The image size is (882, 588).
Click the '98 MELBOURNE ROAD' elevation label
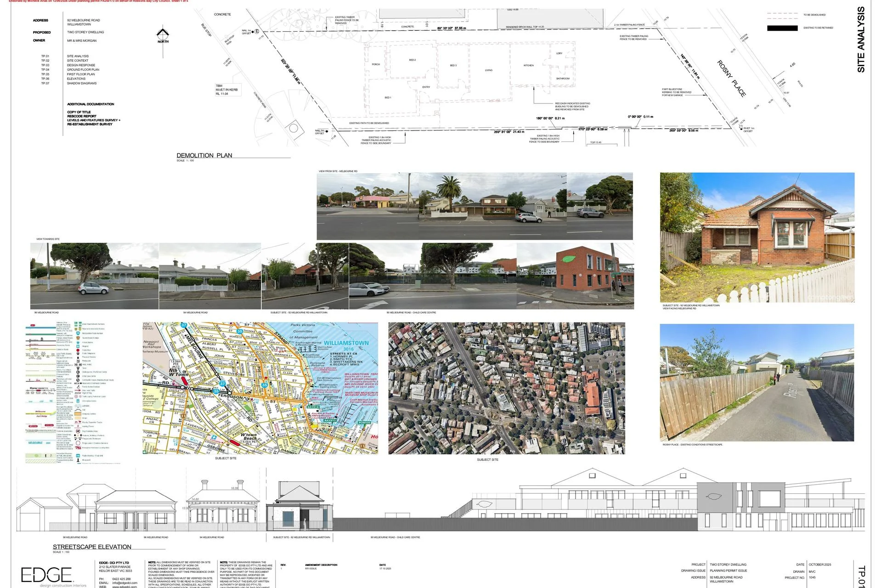[75, 537]
